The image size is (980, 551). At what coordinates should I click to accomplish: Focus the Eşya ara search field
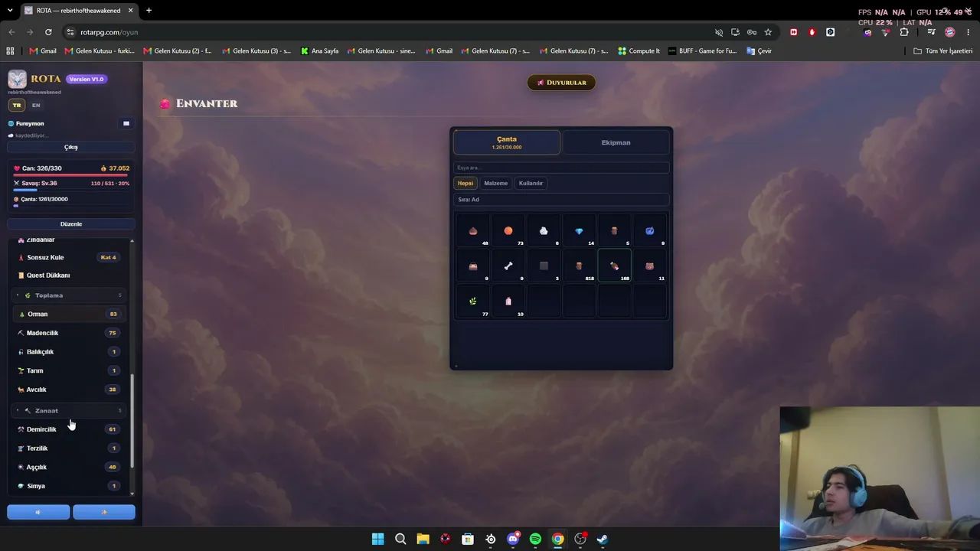[561, 168]
